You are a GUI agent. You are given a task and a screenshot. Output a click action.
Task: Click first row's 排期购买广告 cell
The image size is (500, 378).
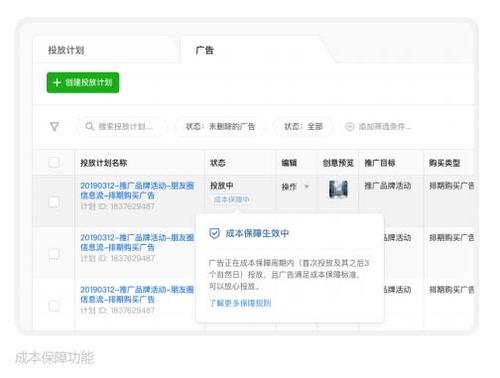pos(452,186)
